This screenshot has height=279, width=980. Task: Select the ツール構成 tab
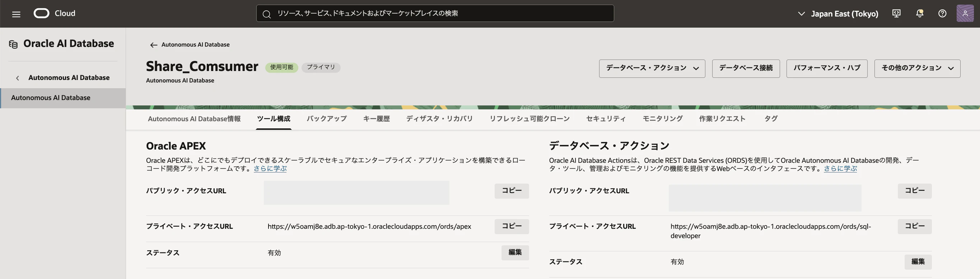274,119
